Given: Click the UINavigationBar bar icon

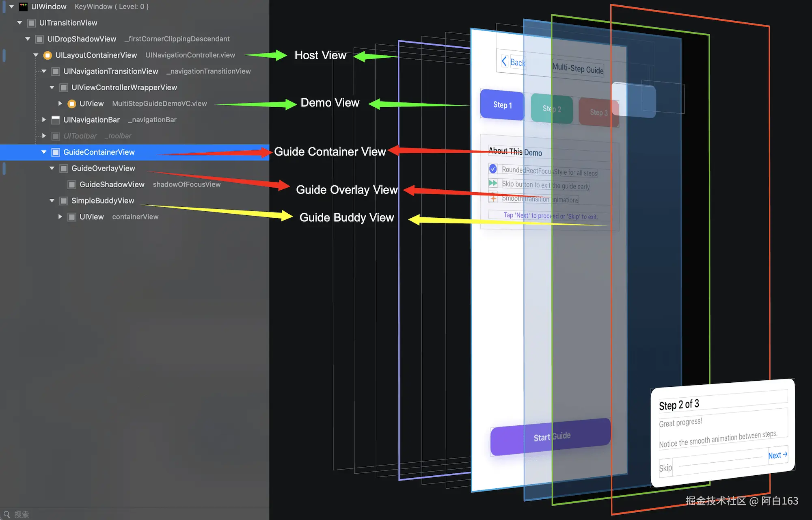Looking at the screenshot, I should click(56, 120).
